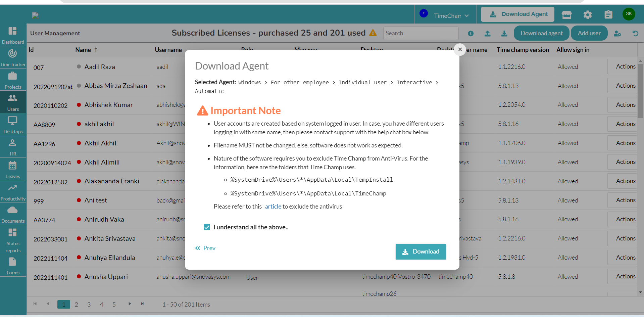Open HR sidebar section
The image size is (644, 317).
coord(13,147)
